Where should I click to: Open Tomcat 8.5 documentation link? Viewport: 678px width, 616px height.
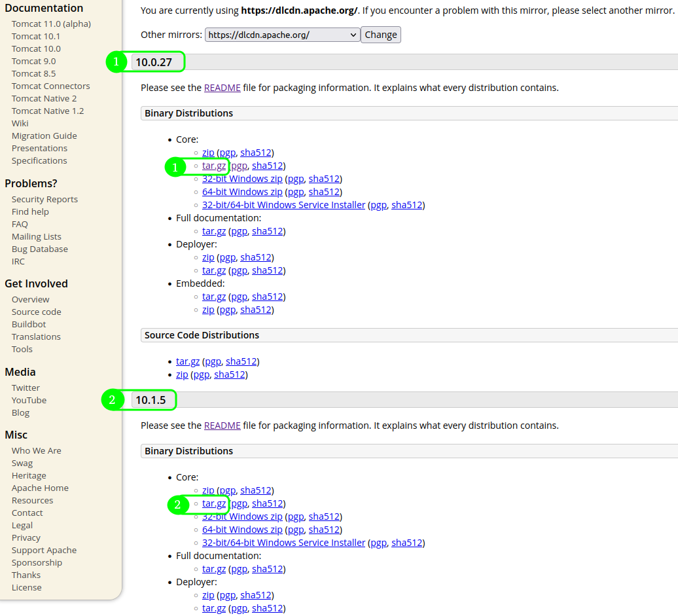[34, 73]
